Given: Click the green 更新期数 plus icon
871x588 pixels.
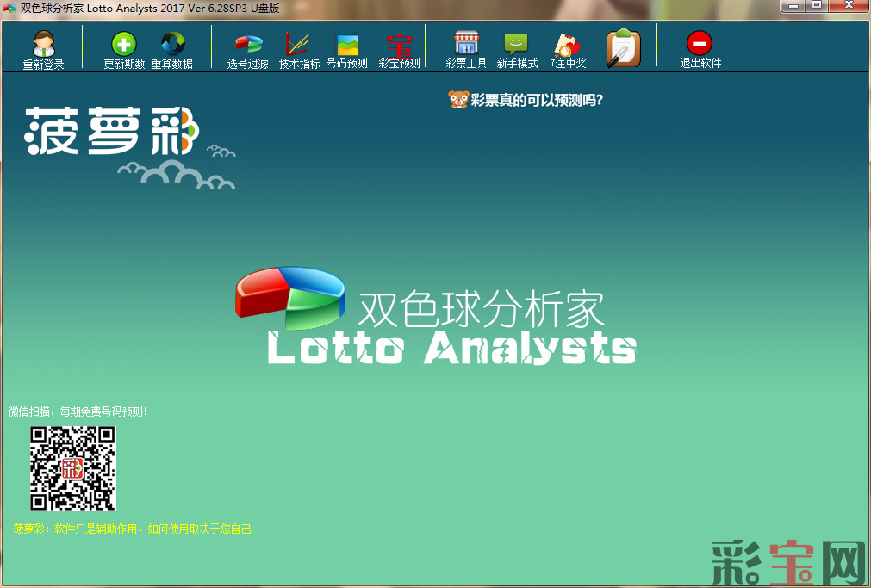Looking at the screenshot, I should coord(124,45).
